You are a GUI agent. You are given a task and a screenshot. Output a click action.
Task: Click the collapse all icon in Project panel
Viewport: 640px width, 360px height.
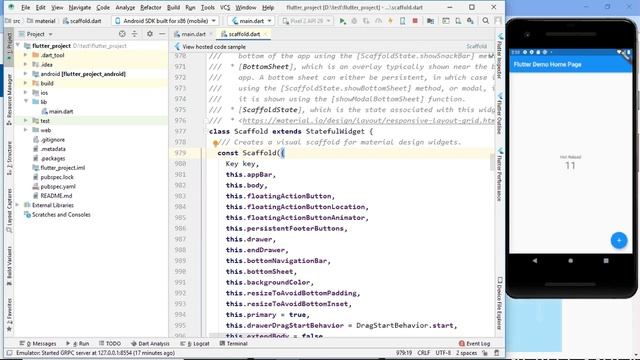134,34
